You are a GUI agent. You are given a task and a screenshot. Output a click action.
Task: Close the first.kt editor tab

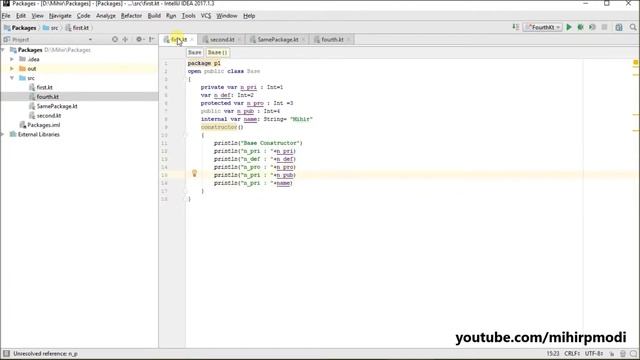coord(192,40)
